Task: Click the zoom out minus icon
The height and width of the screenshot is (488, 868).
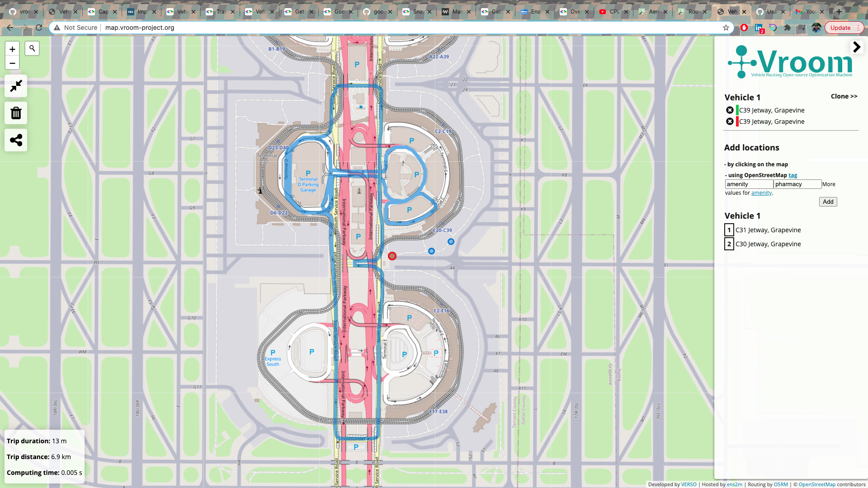Action: coord(12,63)
